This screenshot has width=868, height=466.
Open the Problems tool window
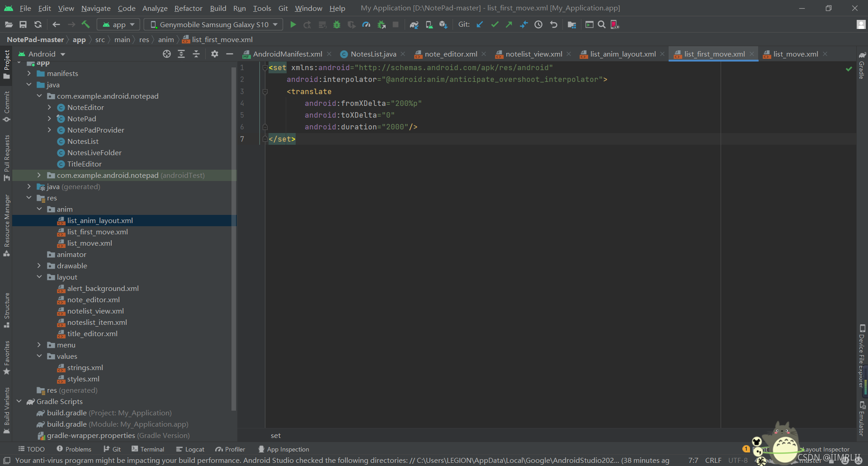pos(74,449)
